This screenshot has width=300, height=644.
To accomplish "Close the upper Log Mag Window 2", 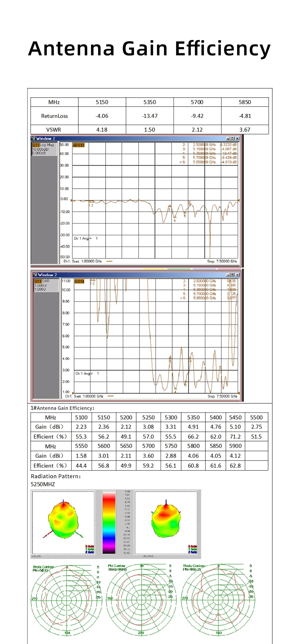I will tap(237, 138).
